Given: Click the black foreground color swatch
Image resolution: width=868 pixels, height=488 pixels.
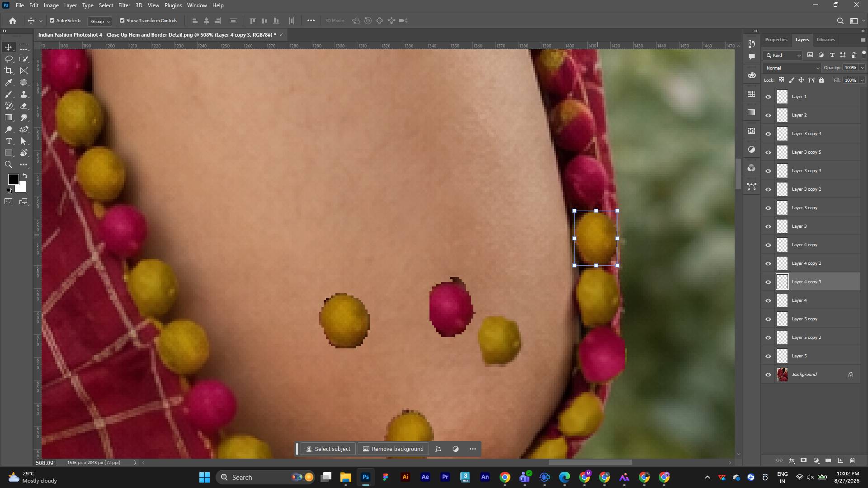Looking at the screenshot, I should tap(13, 179).
